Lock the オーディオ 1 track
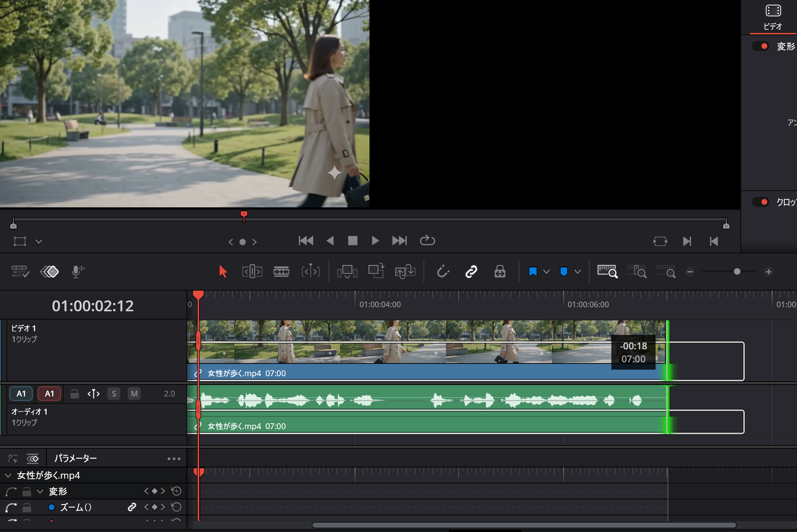797x532 pixels. pyautogui.click(x=75, y=394)
